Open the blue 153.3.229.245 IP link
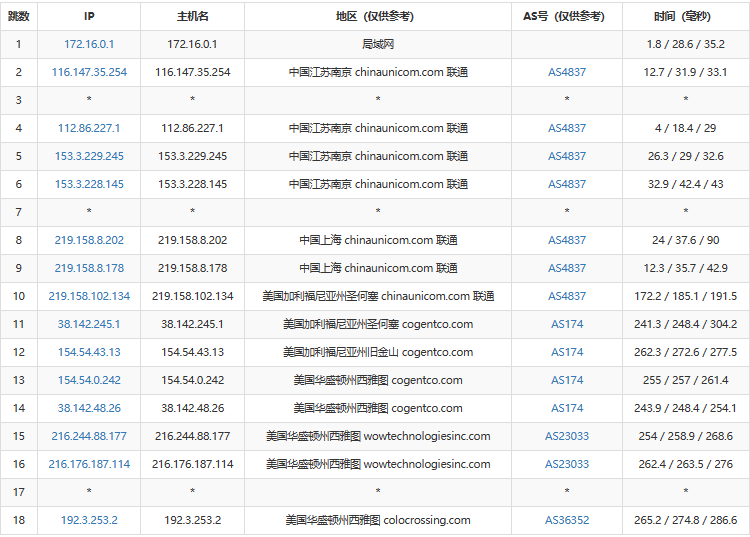 point(89,156)
